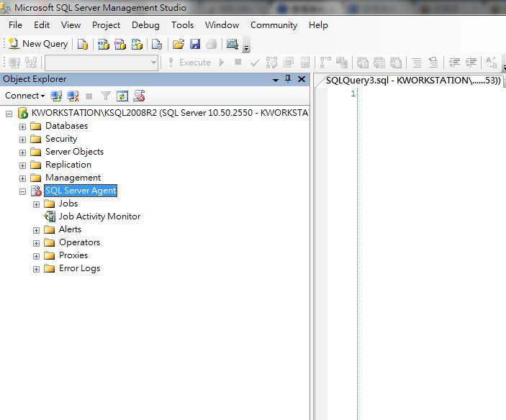506x420 pixels.
Task: Click the Database Engine Query icon
Action: 83,44
